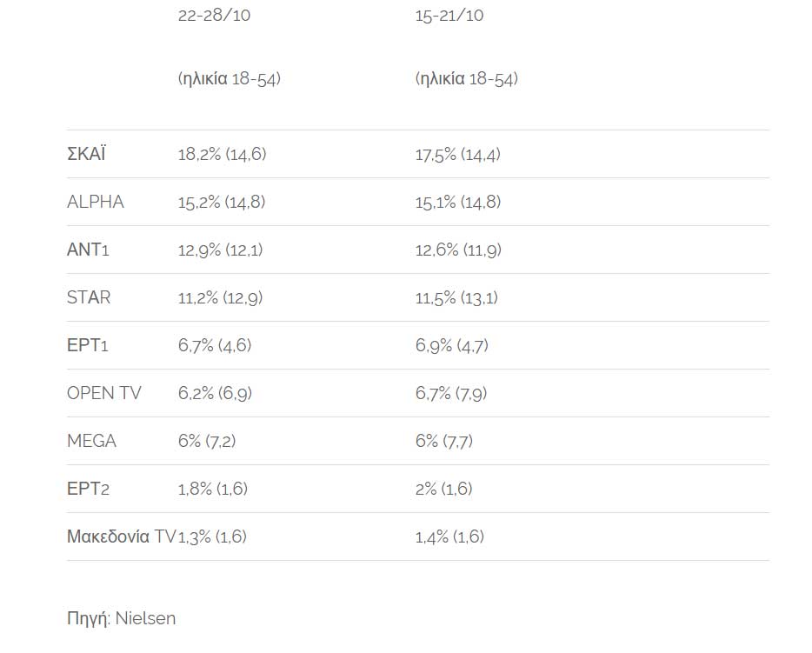Click the ΕΡΤ1 row label
Screen dimensions: 812x653
[x=88, y=346]
